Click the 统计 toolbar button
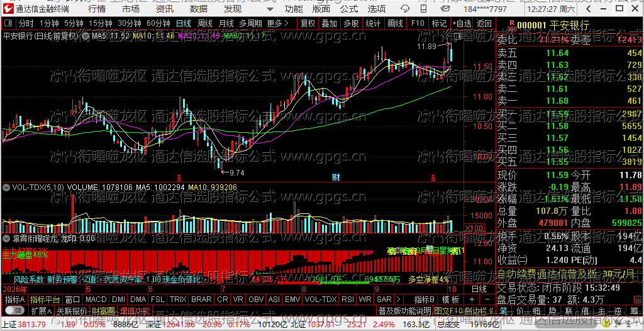Screen dimensions: 644x331 pyautogui.click(x=373, y=23)
